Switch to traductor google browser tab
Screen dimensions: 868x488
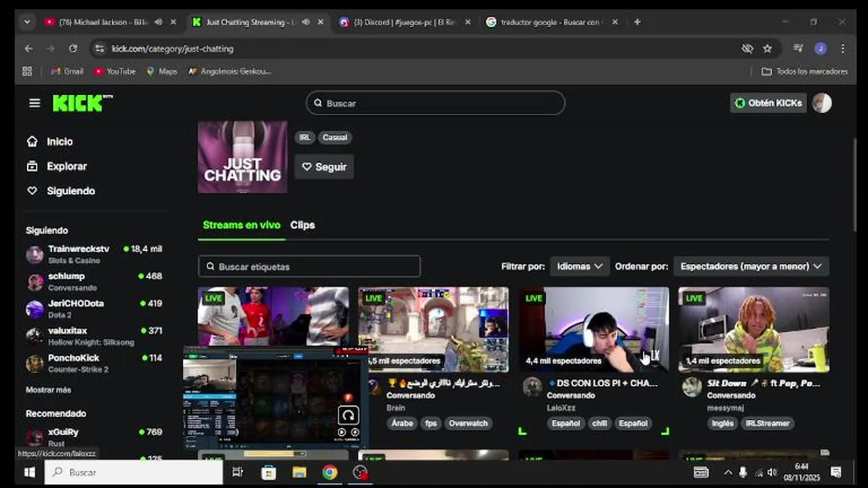tap(551, 22)
